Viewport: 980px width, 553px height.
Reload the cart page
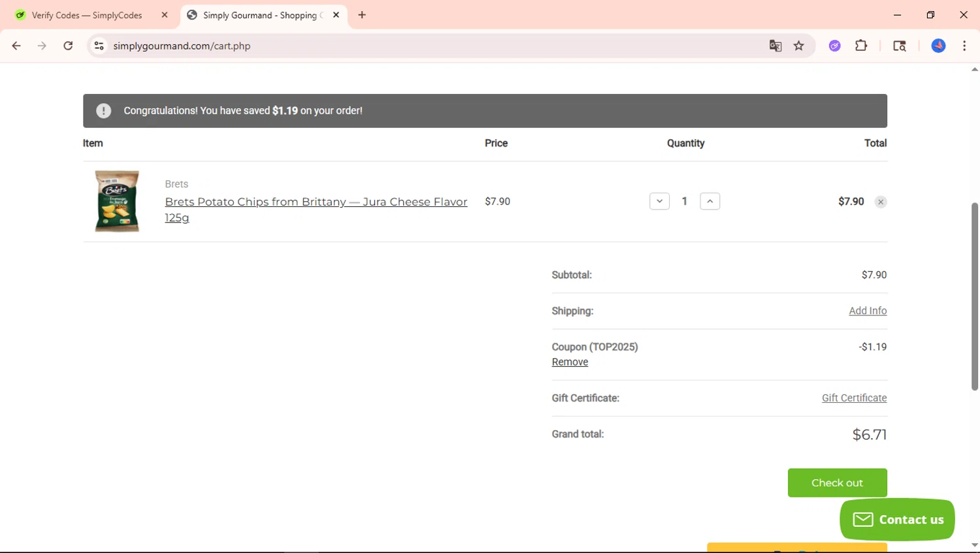(x=68, y=46)
